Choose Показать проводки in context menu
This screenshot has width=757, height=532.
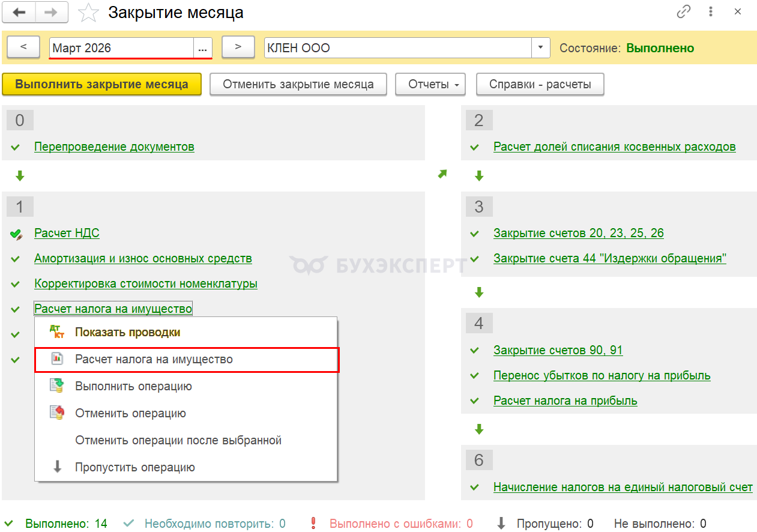click(x=127, y=332)
